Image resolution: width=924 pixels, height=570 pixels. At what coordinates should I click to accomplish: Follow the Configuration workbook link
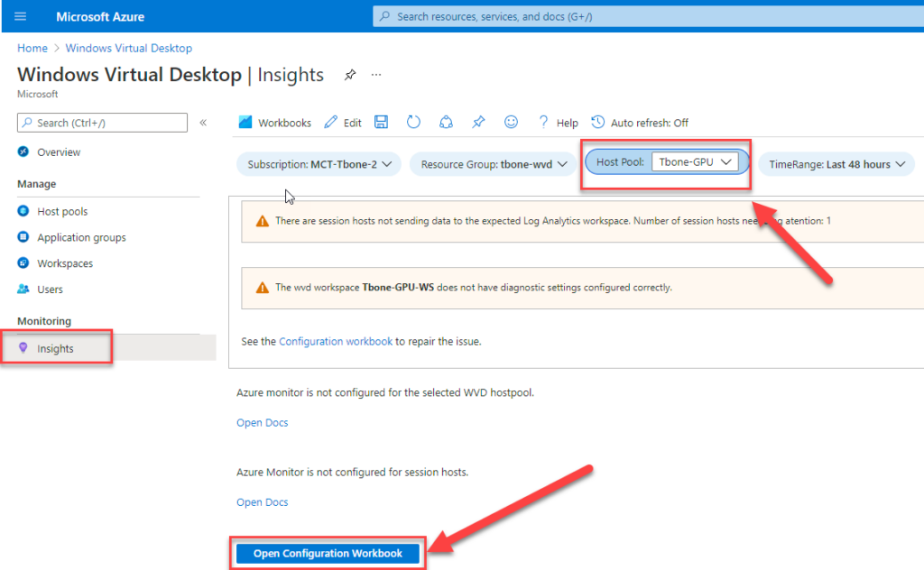pos(336,342)
